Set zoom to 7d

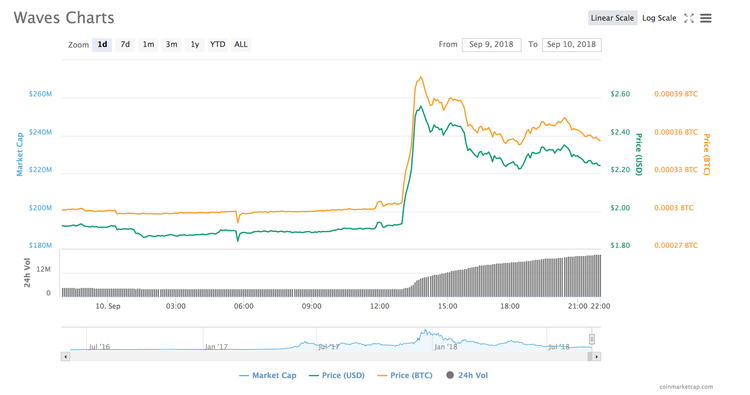[125, 44]
